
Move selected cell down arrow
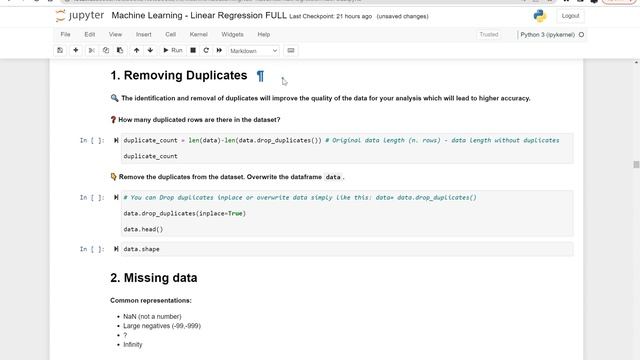coord(150,50)
